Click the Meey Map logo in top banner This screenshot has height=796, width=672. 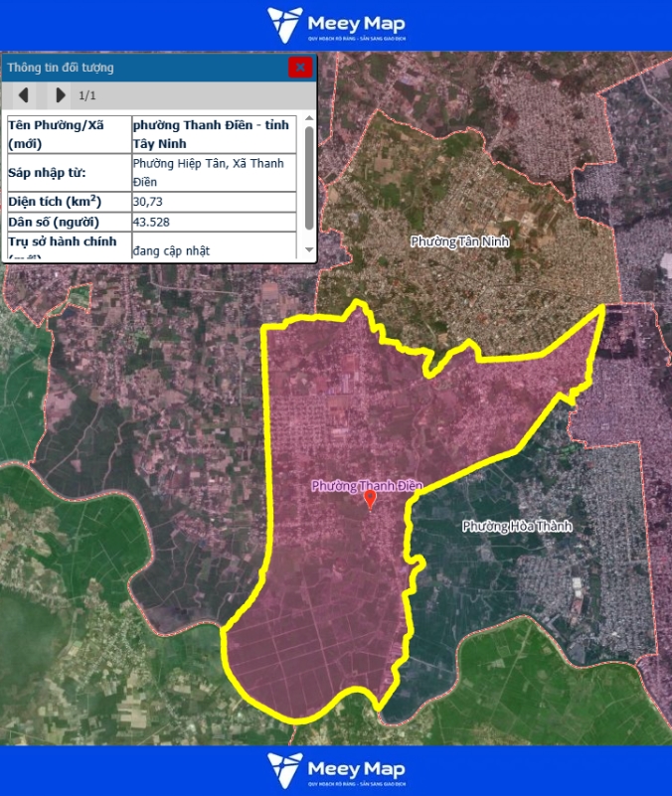coord(336,25)
